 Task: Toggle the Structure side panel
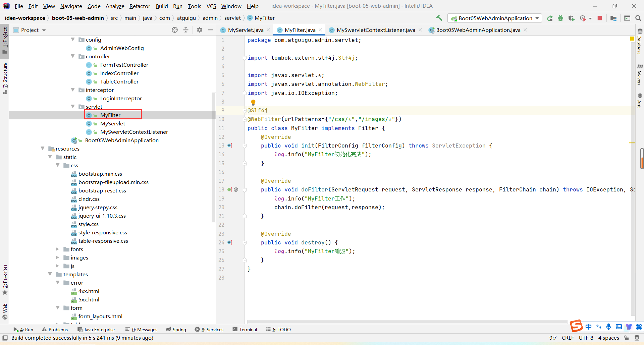[5, 78]
